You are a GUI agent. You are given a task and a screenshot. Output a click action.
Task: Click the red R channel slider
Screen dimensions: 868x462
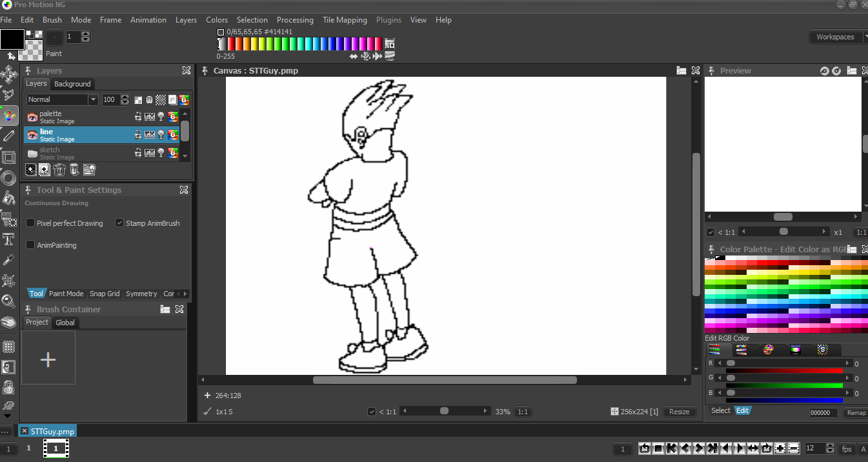click(x=785, y=363)
